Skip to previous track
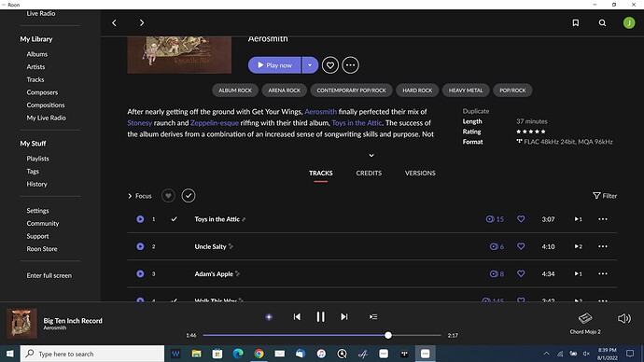The height and width of the screenshot is (362, 644). [297, 317]
